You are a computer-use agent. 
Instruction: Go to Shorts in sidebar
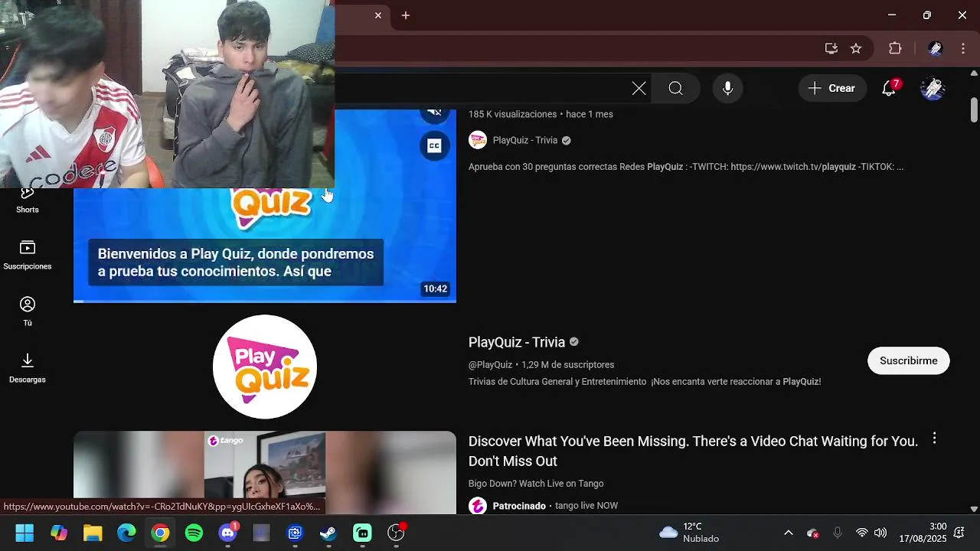(28, 201)
